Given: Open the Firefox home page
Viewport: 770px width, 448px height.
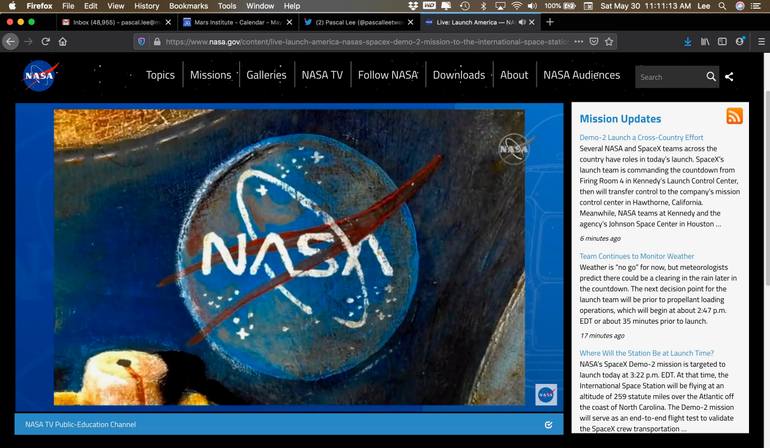Looking at the screenshot, I should (63, 42).
